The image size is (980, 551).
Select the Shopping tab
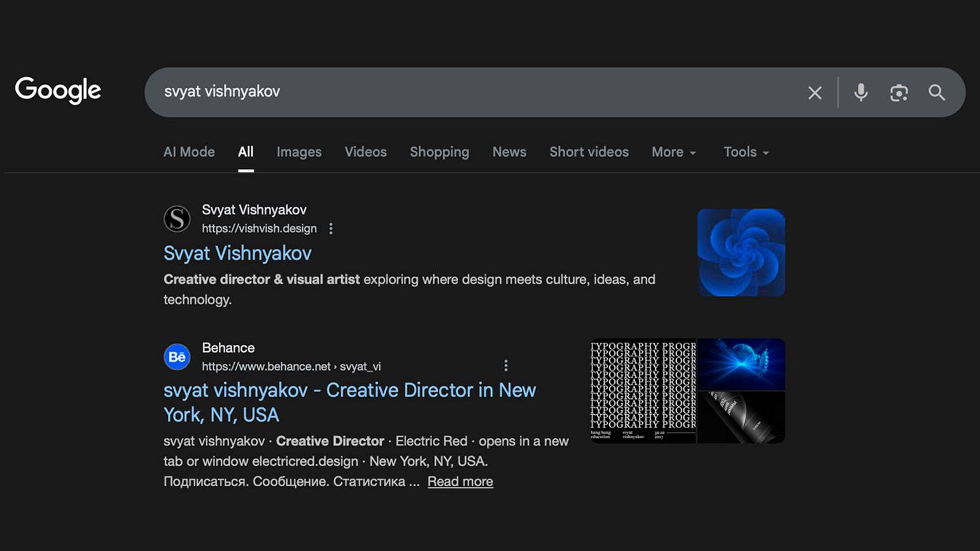439,152
